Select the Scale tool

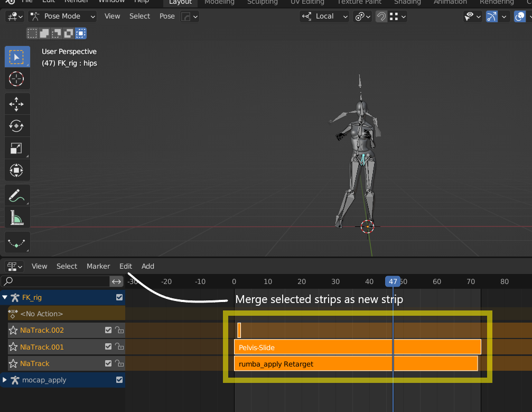(x=17, y=148)
